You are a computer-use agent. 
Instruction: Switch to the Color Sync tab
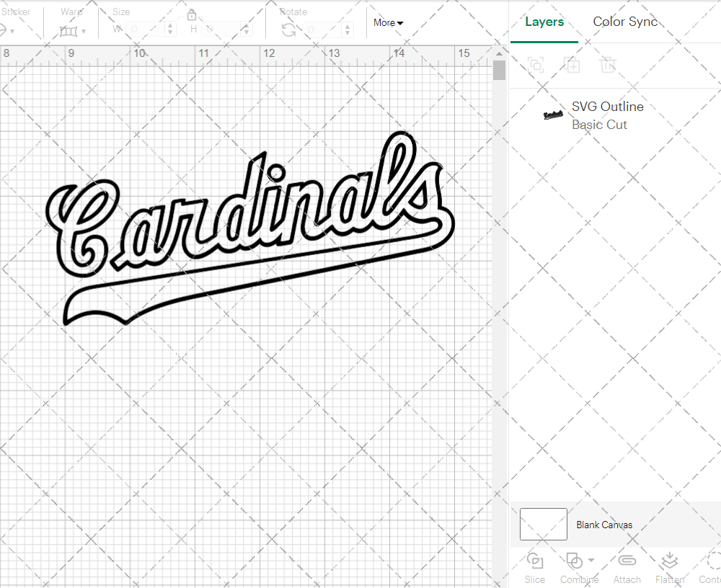point(625,22)
